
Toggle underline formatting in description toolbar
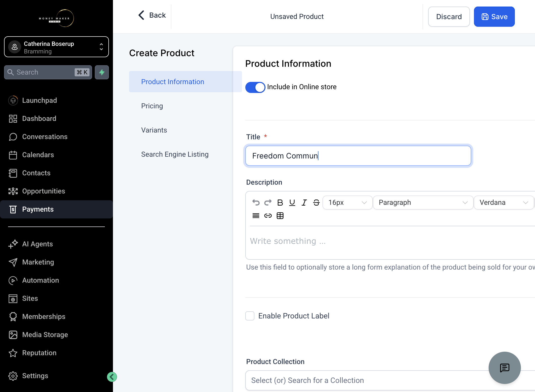click(x=292, y=203)
